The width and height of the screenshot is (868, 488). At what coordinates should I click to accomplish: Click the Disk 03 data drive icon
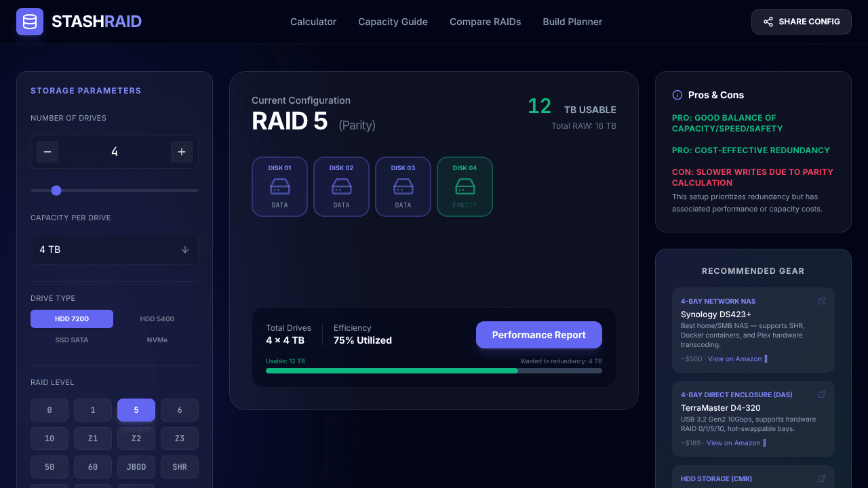click(x=403, y=186)
